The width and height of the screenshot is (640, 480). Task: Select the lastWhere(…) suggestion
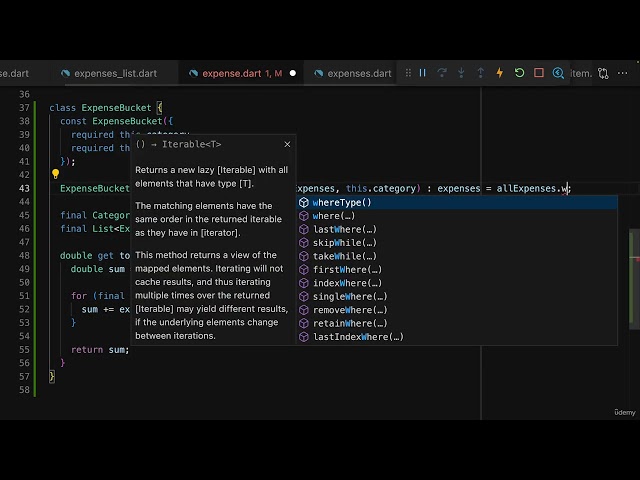click(457, 229)
